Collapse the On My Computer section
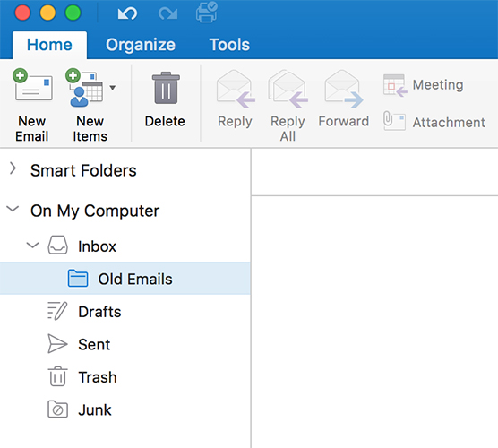This screenshot has height=448, width=498. pos(13,209)
